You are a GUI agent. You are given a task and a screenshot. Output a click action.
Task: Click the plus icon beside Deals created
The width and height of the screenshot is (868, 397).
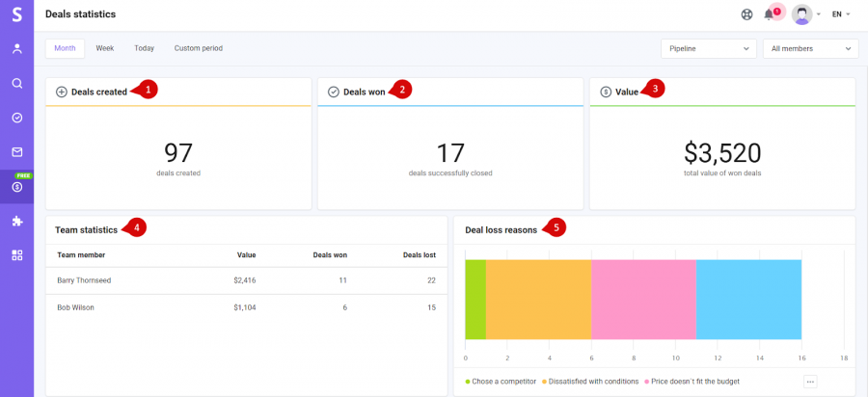tap(62, 93)
